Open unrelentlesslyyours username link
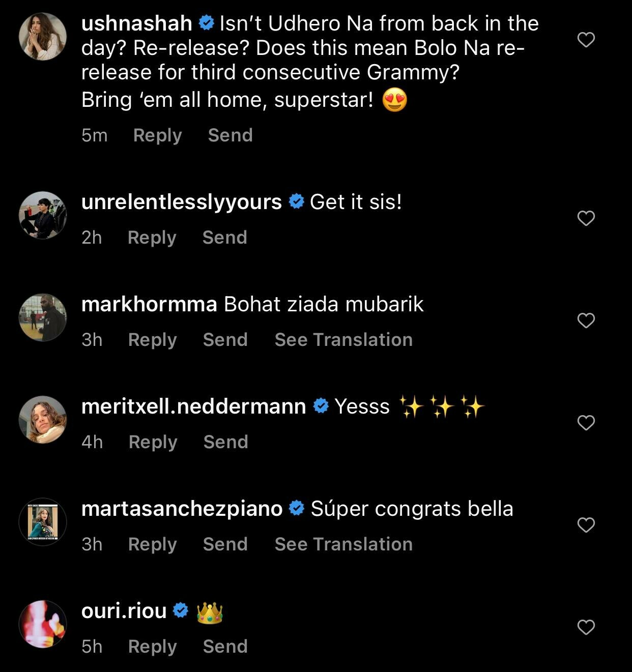This screenshot has height=672, width=632. coord(181,202)
